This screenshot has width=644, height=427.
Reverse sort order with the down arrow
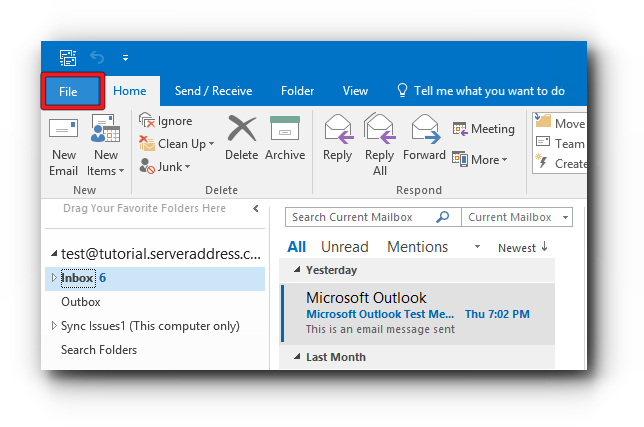tap(545, 246)
